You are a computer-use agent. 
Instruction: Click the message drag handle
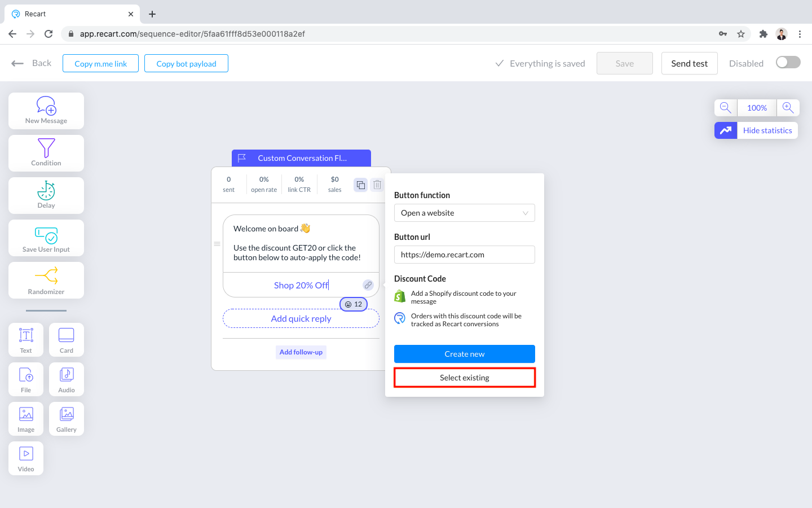click(x=217, y=244)
